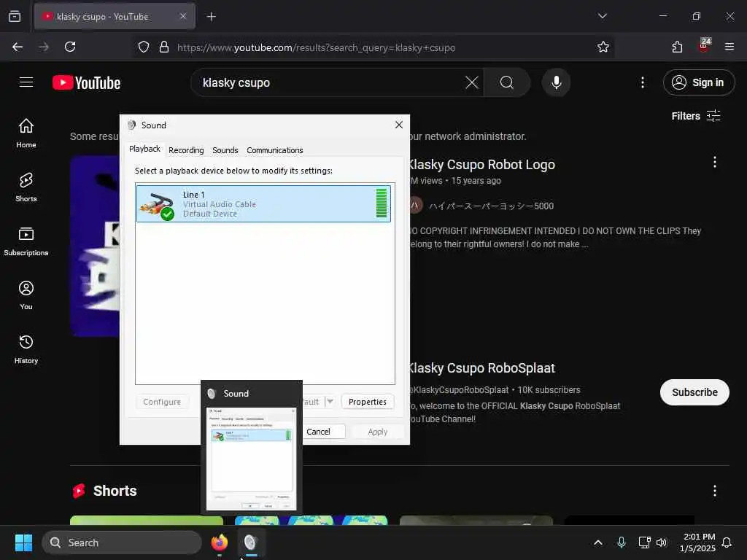This screenshot has height=560, width=747.
Task: Click the tracking protection shield icon
Action: (144, 47)
